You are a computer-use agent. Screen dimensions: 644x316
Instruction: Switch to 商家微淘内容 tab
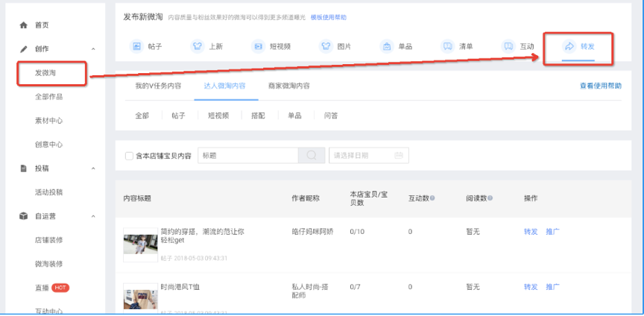(283, 86)
